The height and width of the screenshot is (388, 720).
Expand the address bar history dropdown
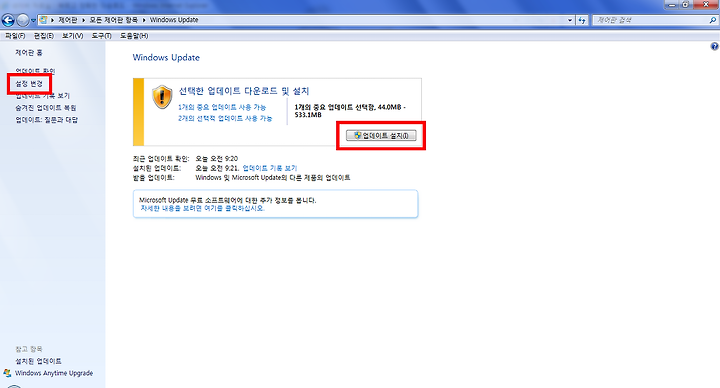tap(570, 20)
